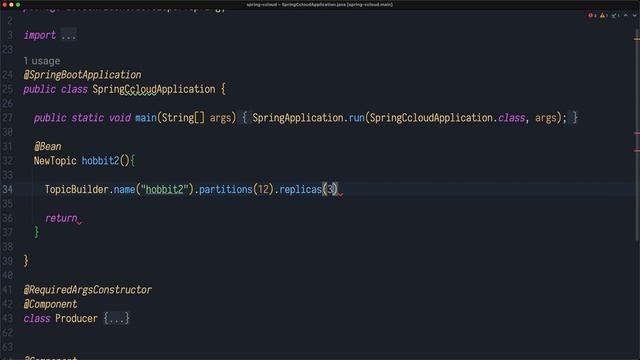The width and height of the screenshot is (640, 360).
Task: Click the Producer class name
Action: tap(76, 318)
